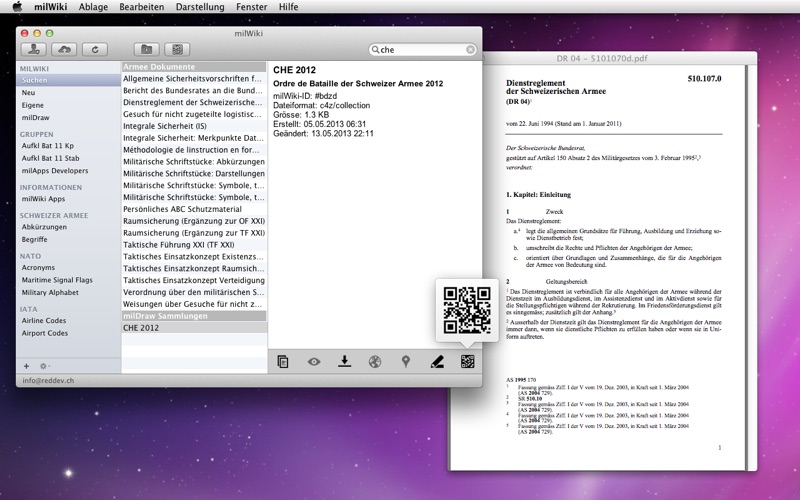The height and width of the screenshot is (500, 800).
Task: Click the user account toolbar button
Action: click(34, 49)
